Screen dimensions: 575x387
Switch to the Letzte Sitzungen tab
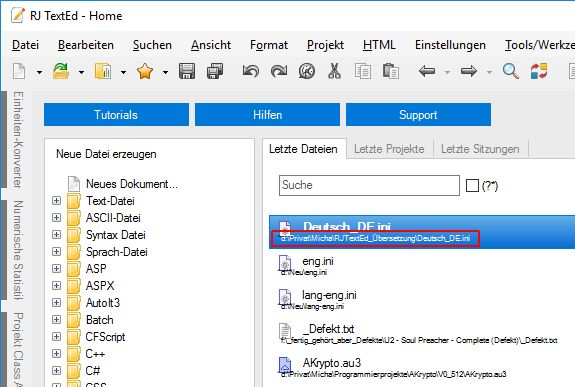click(480, 149)
